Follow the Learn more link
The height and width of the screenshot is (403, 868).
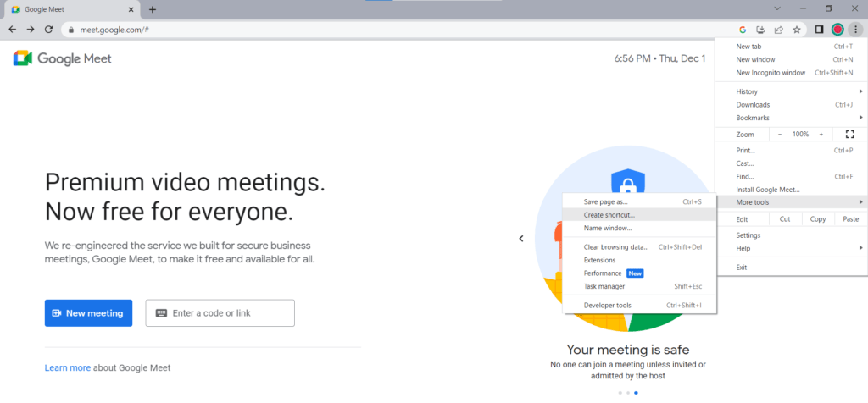[68, 367]
